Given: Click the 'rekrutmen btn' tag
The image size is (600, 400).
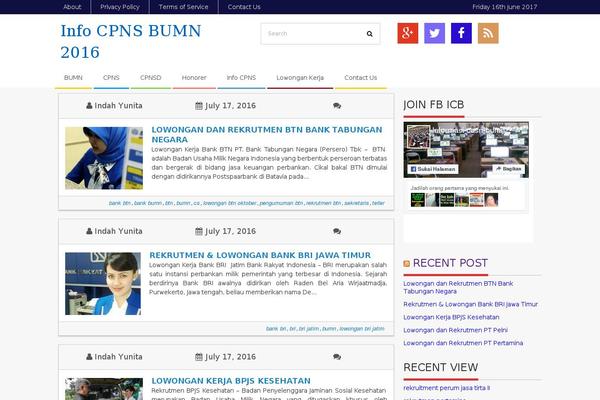Looking at the screenshot, I should [x=323, y=203].
